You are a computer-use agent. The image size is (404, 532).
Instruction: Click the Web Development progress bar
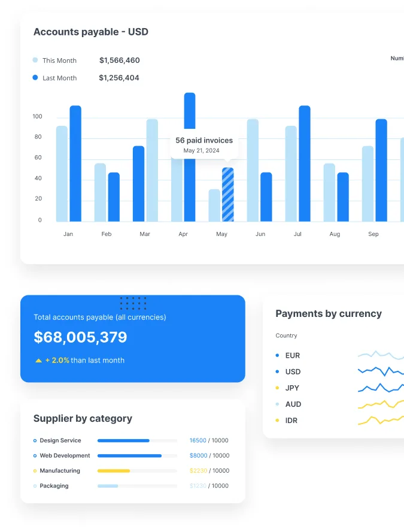point(137,456)
